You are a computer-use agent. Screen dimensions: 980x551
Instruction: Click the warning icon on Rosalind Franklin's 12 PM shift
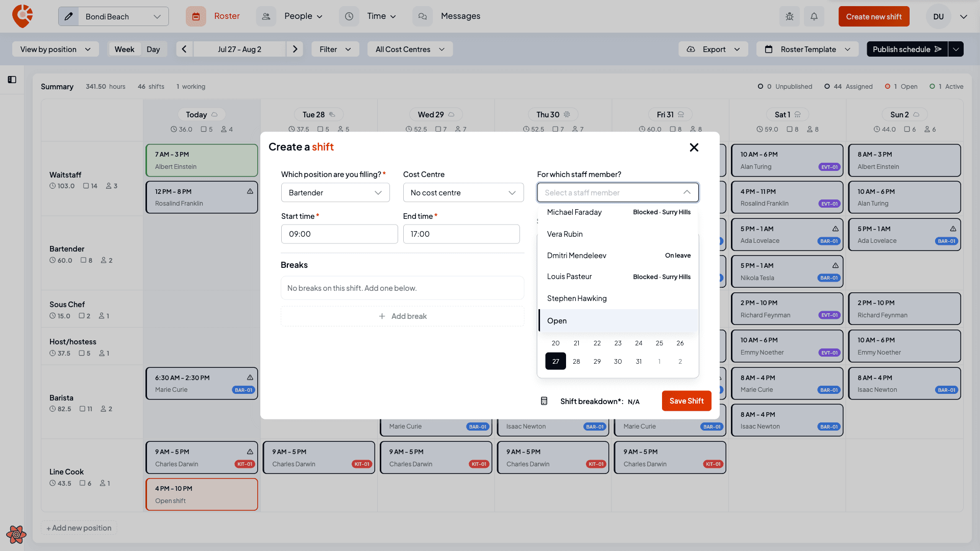pos(250,191)
